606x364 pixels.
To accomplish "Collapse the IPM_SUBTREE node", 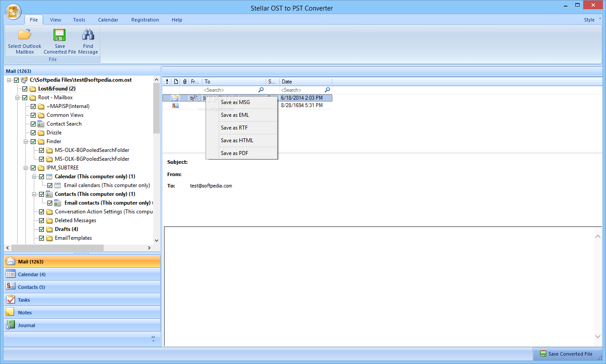I will [26, 168].
